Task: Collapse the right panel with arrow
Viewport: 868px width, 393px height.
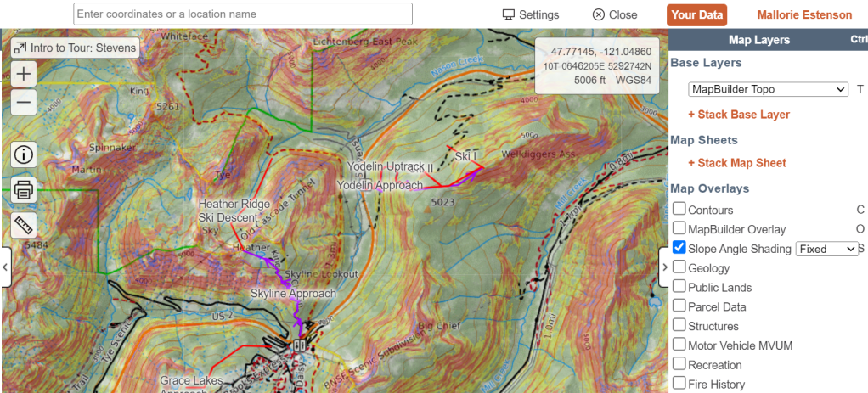Action: tap(665, 267)
